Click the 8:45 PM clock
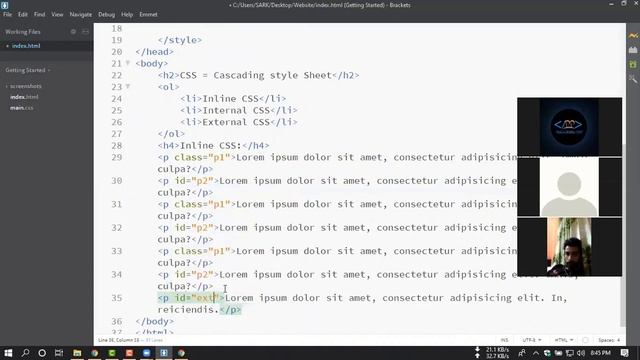This screenshot has height=360, width=640. [x=600, y=353]
